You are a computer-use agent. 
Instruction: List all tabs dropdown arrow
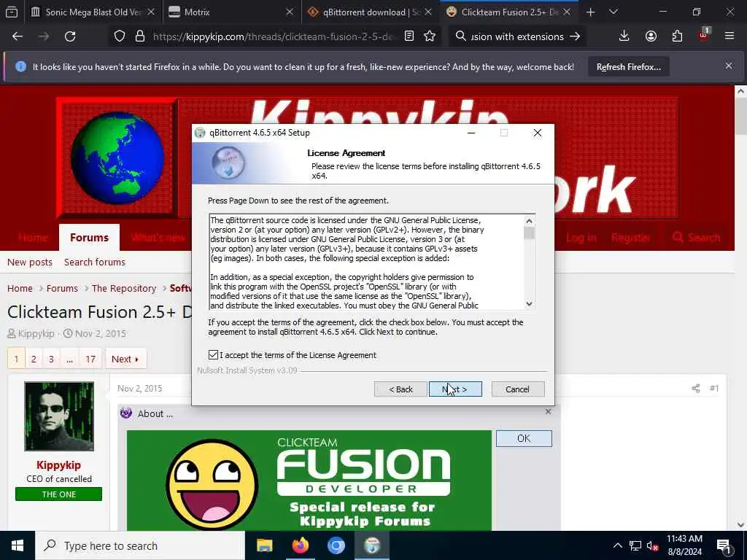click(614, 12)
